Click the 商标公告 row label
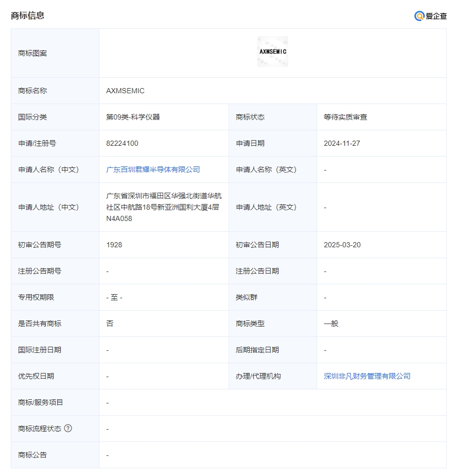This screenshot has width=455, height=476. pos(32,455)
